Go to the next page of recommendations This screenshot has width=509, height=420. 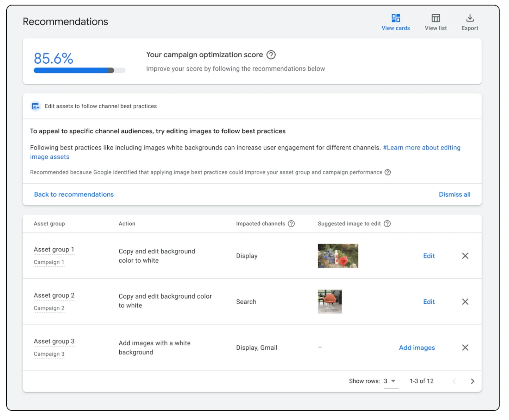pyautogui.click(x=473, y=381)
